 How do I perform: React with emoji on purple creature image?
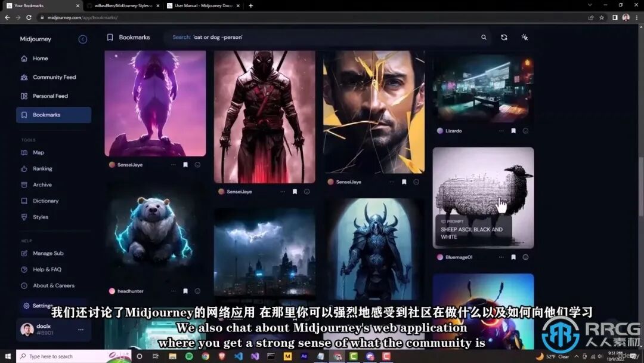coord(197,165)
